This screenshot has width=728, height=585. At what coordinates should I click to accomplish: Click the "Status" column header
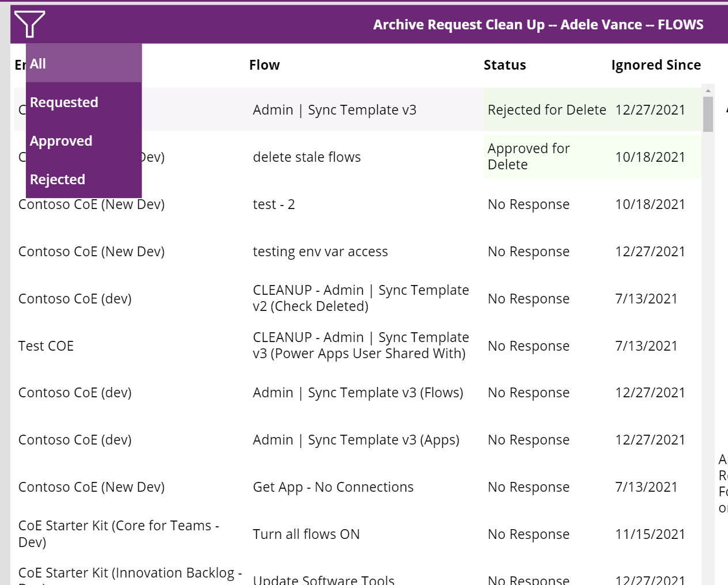coord(505,64)
